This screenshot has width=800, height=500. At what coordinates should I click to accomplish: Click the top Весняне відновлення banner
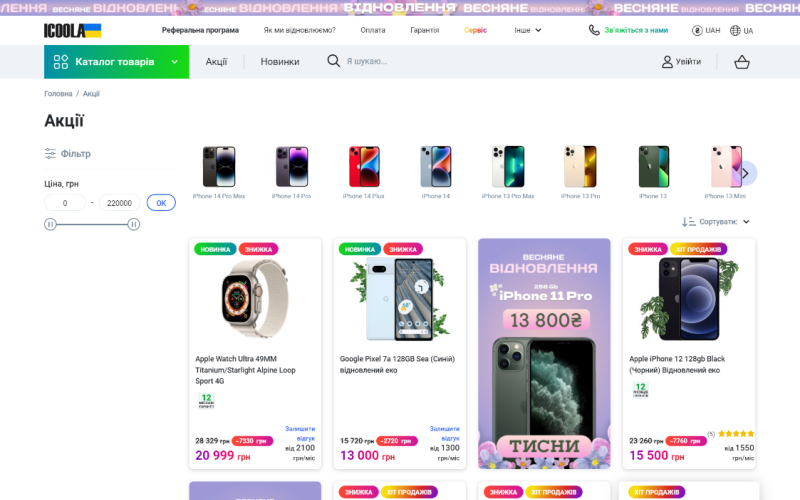pyautogui.click(x=400, y=8)
